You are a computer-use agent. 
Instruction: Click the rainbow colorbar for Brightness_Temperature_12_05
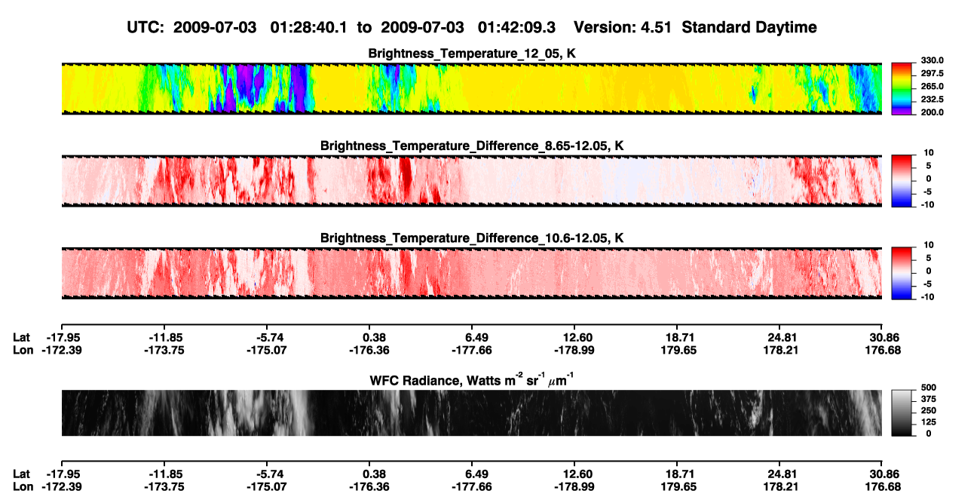click(x=903, y=88)
